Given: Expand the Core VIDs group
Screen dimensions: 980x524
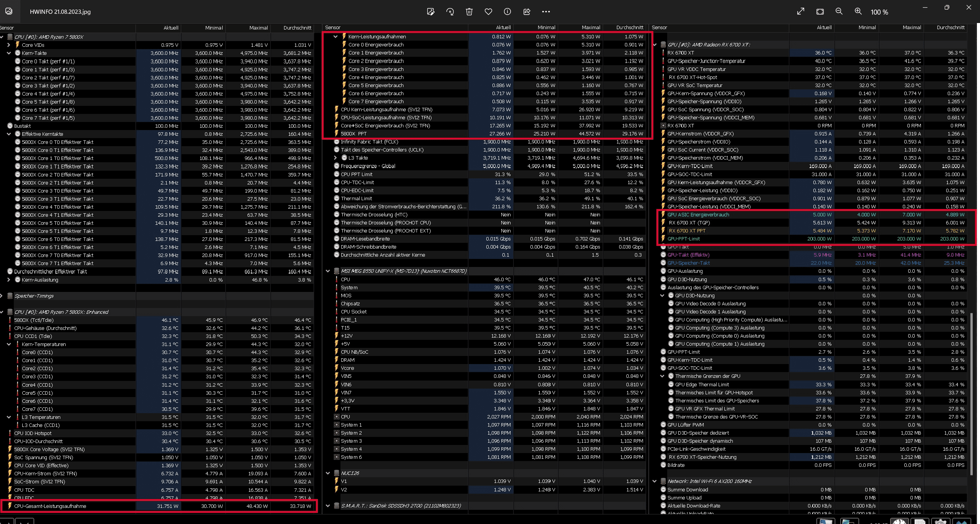Looking at the screenshot, I should coord(9,45).
